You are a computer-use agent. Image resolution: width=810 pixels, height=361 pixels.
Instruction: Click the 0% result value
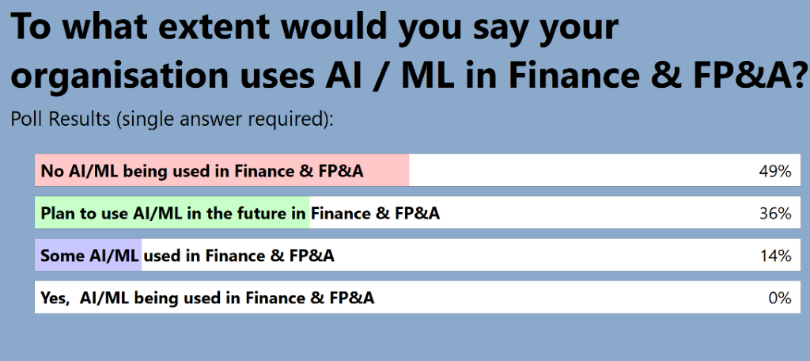pos(780,298)
